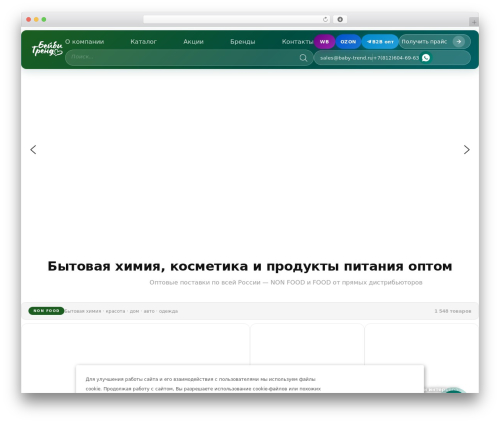This screenshot has width=500, height=423.
Task: Go to previous banner slide arrow
Action: [33, 150]
